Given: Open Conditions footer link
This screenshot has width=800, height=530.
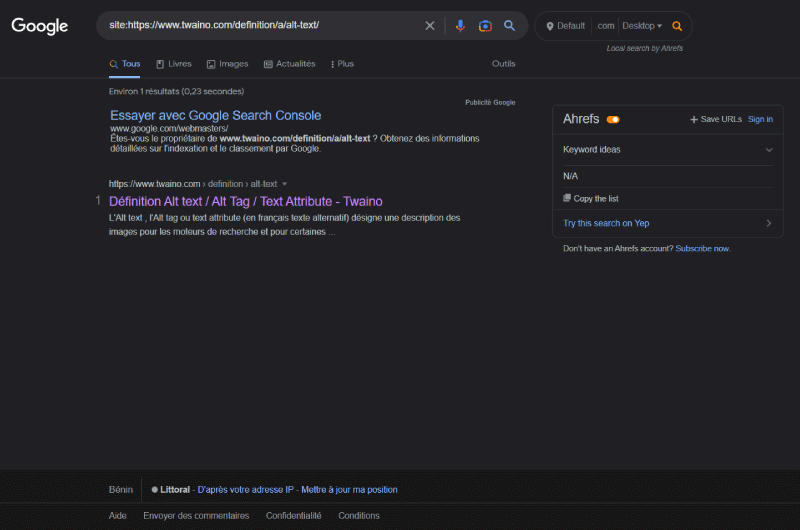Looking at the screenshot, I should pos(359,516).
